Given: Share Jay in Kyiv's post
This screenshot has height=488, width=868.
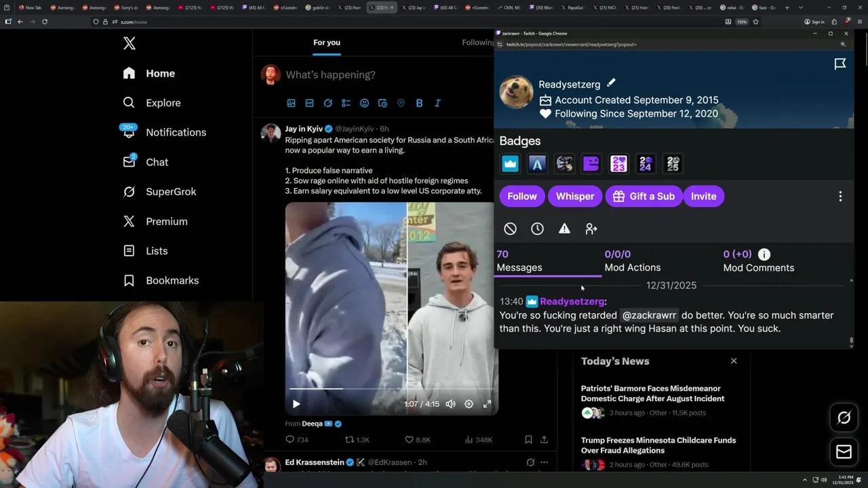Looking at the screenshot, I should point(544,440).
